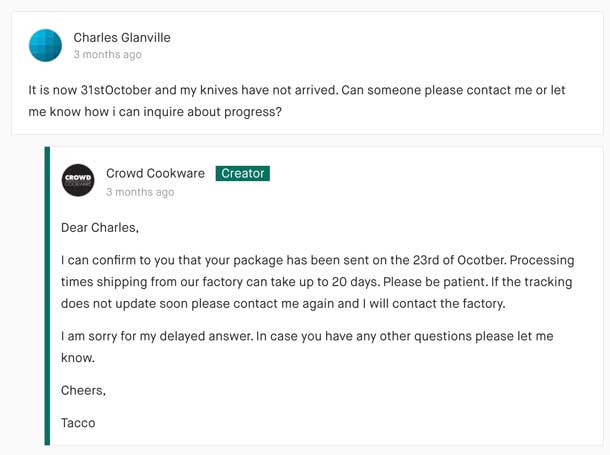The width and height of the screenshot is (610, 455).
Task: Click the "Cheers," sign-off line
Action: click(x=83, y=390)
